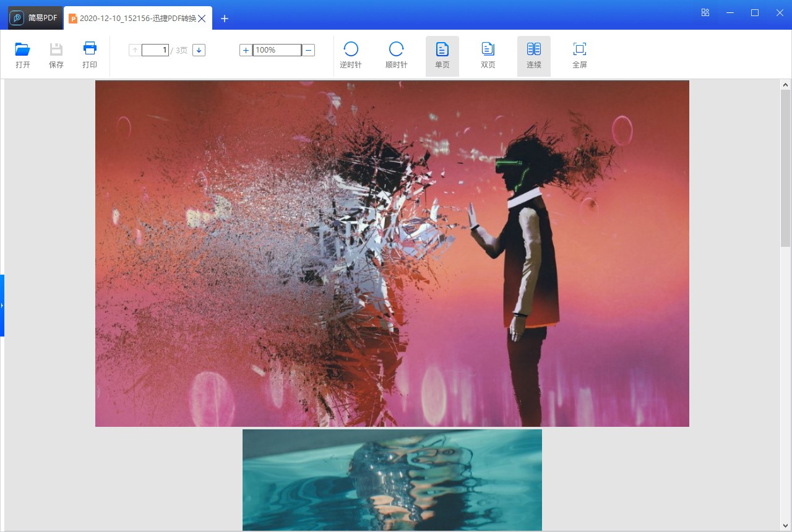Save the document using 保存
This screenshot has height=532, width=792.
point(56,56)
